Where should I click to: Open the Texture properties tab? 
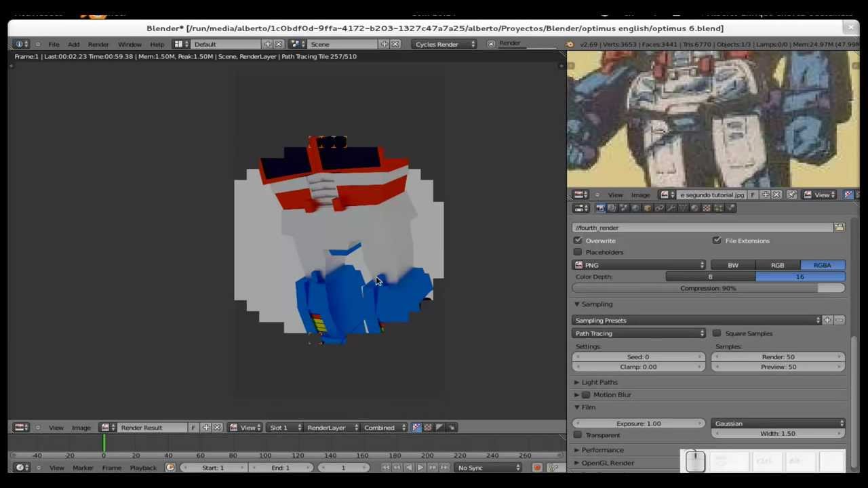[706, 208]
